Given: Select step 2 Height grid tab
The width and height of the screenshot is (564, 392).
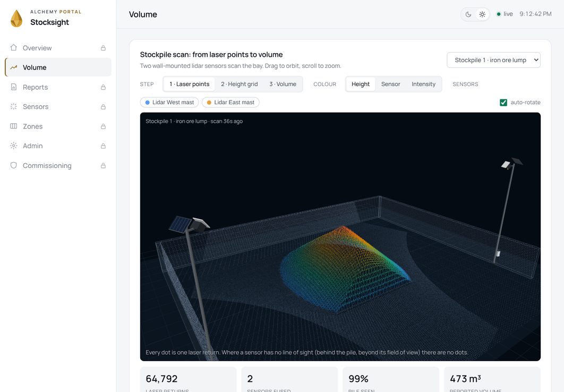Looking at the screenshot, I should (239, 84).
